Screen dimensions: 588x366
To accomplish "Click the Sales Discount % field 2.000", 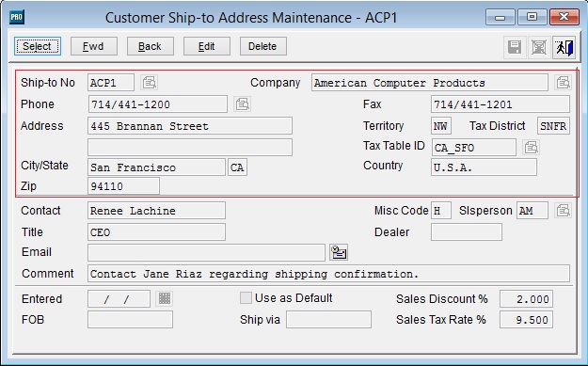I will (x=526, y=299).
